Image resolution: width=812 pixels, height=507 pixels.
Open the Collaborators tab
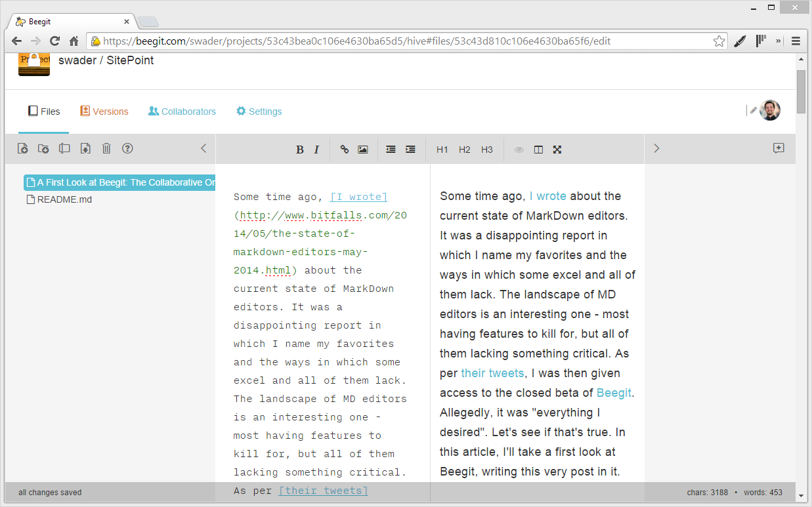[x=182, y=112]
